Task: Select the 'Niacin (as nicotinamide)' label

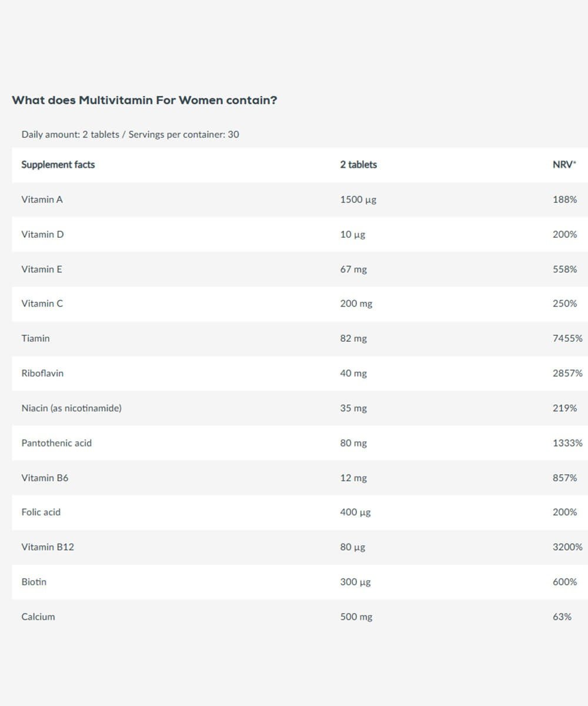Action: point(71,408)
